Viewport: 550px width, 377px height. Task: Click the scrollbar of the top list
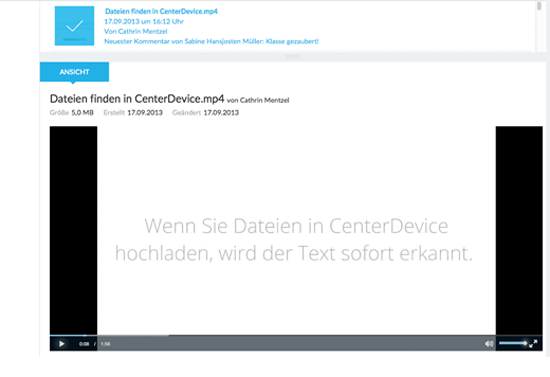tap(539, 6)
